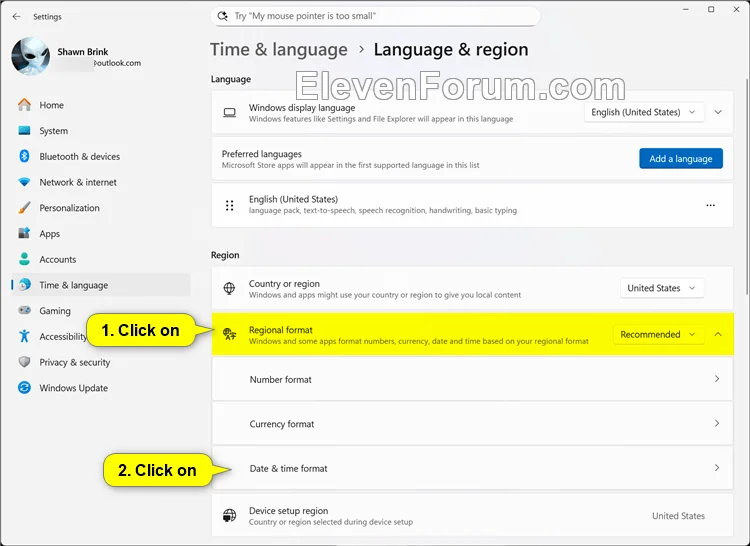This screenshot has height=546, width=750.
Task: Click the Number format label
Action: click(x=280, y=380)
